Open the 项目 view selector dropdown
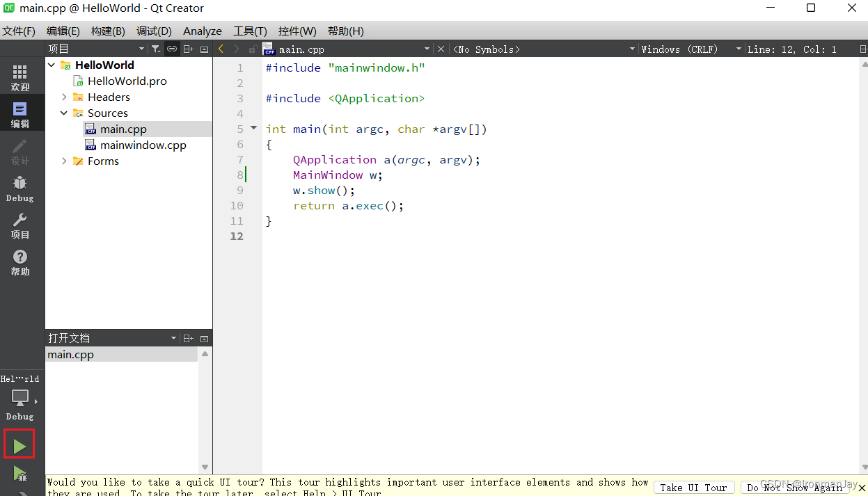 96,49
